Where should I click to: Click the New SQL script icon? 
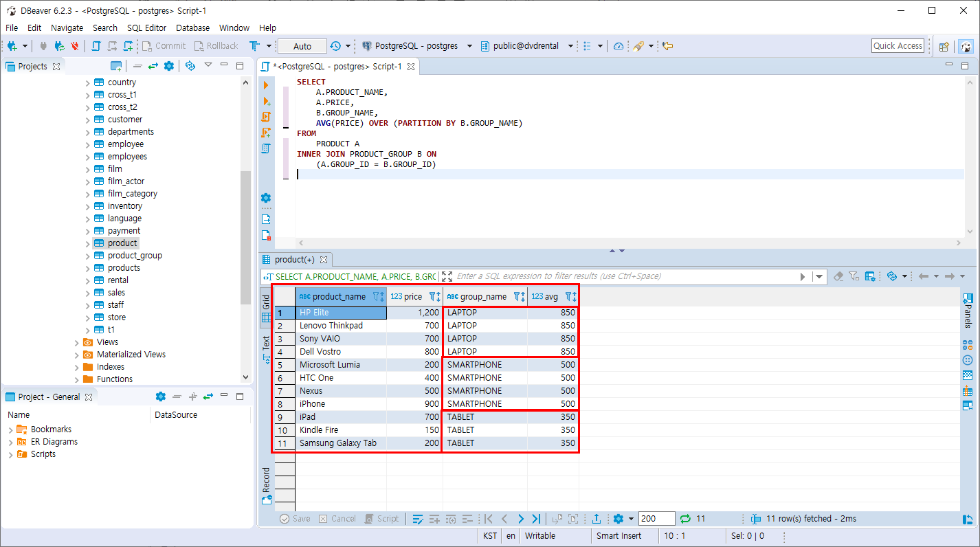coord(129,46)
